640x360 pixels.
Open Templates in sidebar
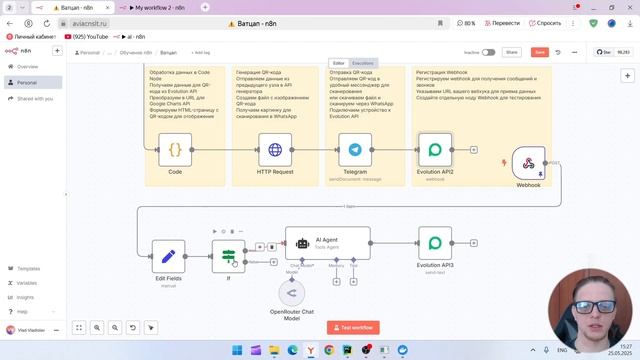point(33,269)
